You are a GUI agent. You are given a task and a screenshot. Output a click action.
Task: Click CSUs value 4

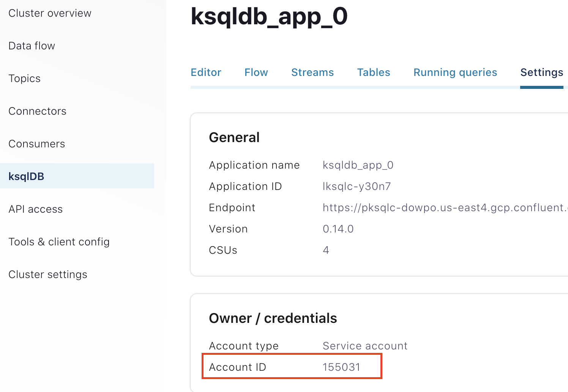pyautogui.click(x=326, y=250)
